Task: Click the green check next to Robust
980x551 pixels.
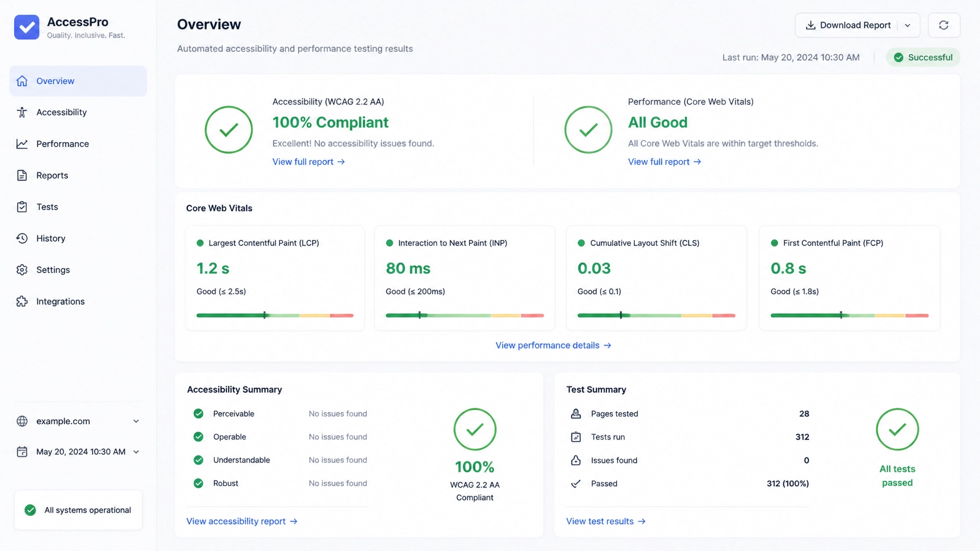Action: [199, 483]
